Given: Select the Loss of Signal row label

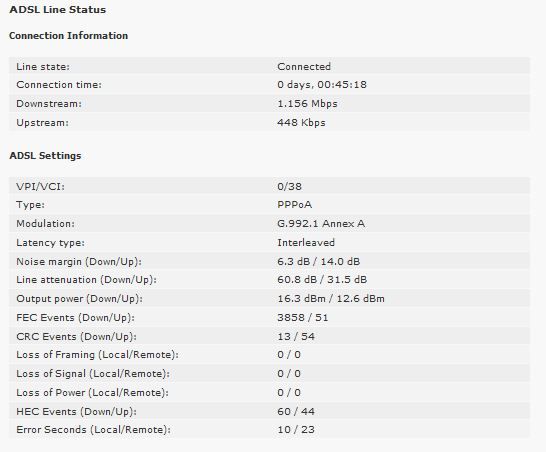Looking at the screenshot, I should [93, 374].
